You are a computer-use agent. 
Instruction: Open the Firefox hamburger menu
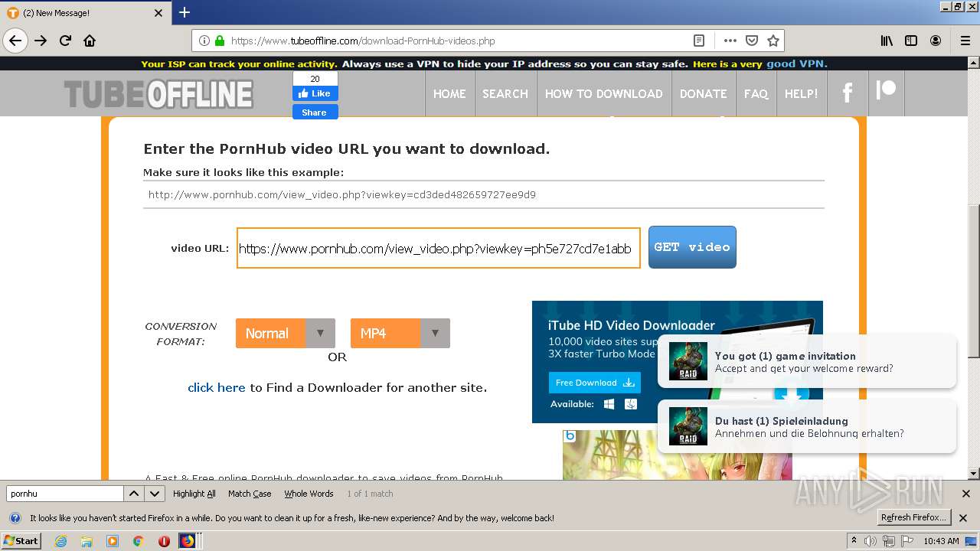(x=965, y=41)
